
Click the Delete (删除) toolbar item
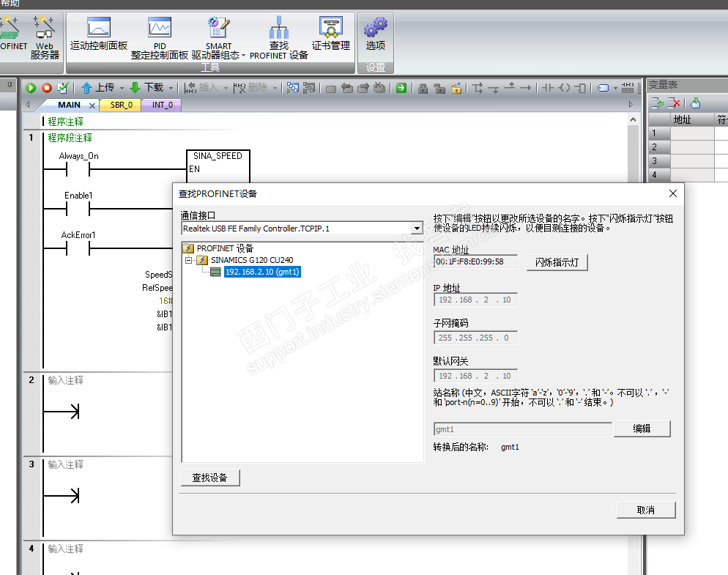(x=250, y=87)
